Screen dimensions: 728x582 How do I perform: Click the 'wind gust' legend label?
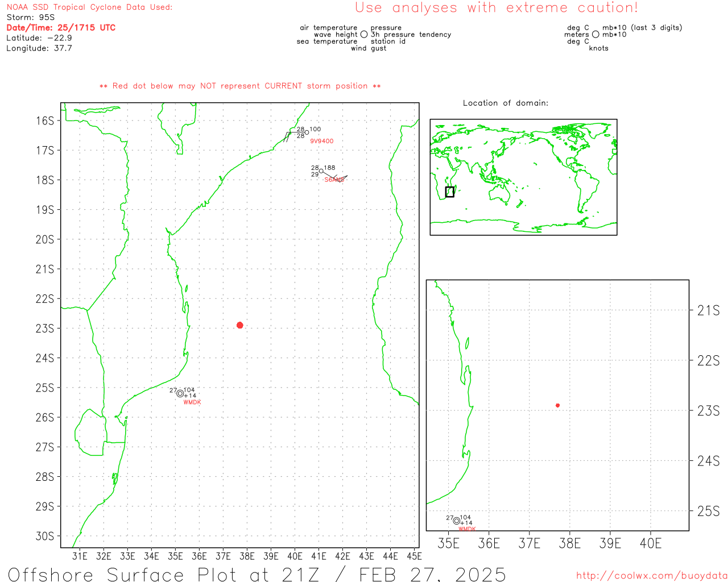(369, 48)
